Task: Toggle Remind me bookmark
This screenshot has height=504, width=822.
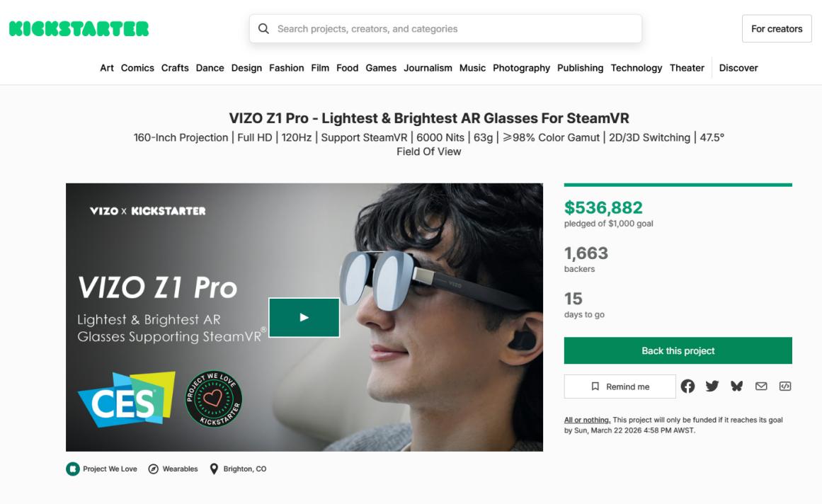Action: [x=620, y=386]
